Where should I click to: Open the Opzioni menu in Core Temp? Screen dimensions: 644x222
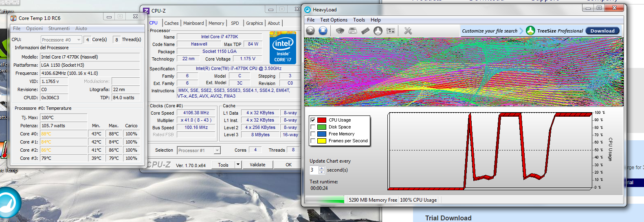tap(34, 28)
